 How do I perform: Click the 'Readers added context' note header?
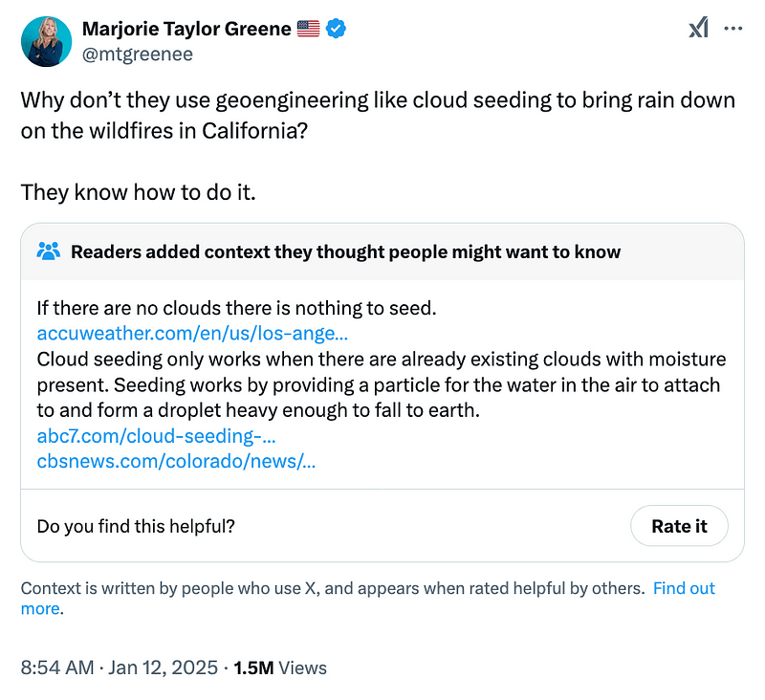pyautogui.click(x=345, y=252)
